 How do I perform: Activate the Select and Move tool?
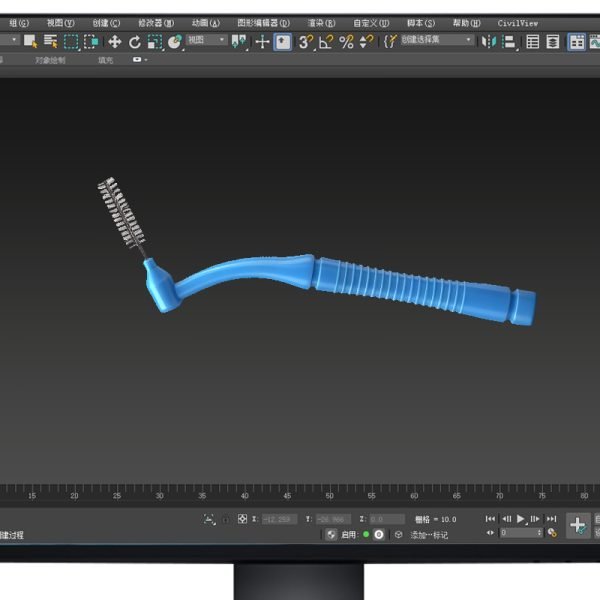click(114, 42)
